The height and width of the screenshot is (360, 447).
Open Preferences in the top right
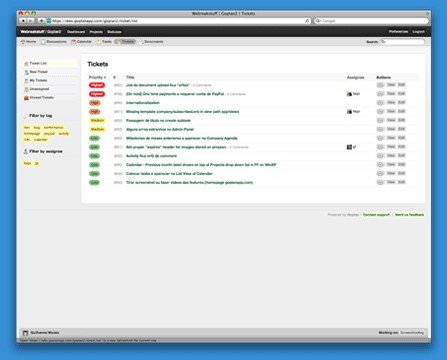[x=398, y=31]
